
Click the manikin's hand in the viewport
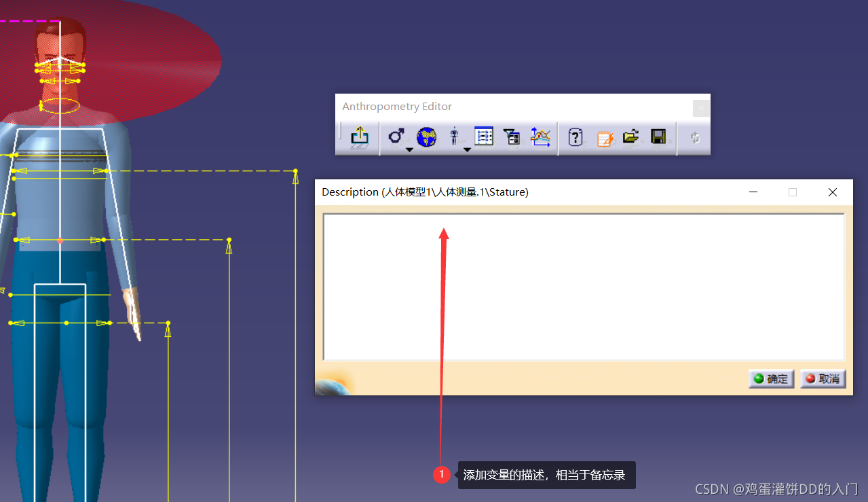click(132, 312)
